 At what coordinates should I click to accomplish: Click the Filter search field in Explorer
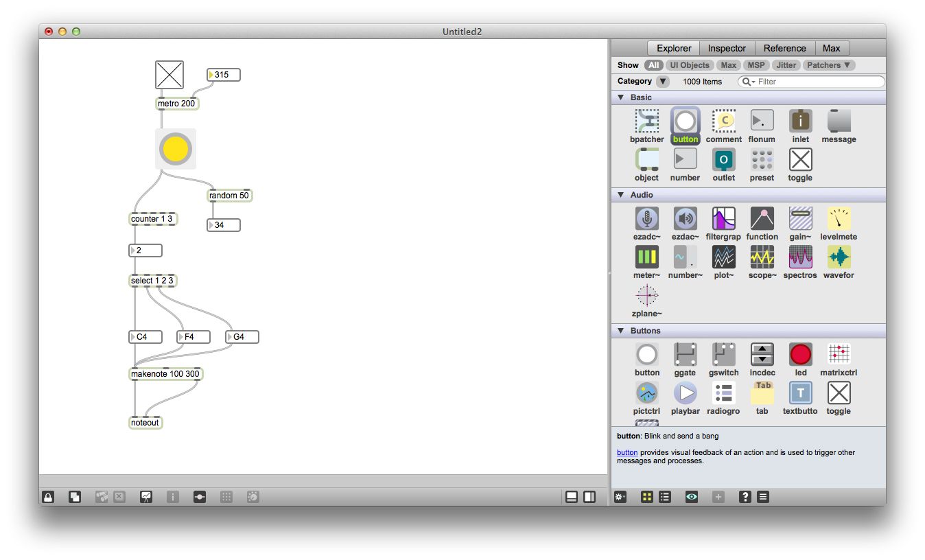pyautogui.click(x=810, y=81)
